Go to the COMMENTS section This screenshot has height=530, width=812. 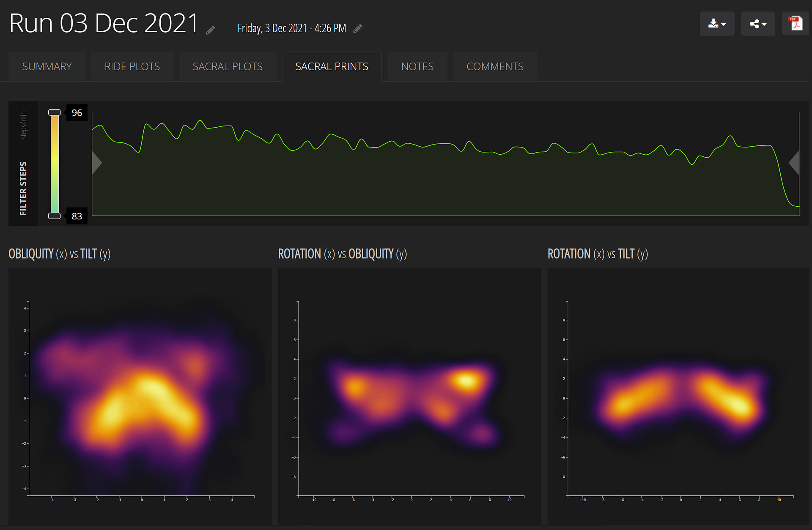pyautogui.click(x=494, y=66)
